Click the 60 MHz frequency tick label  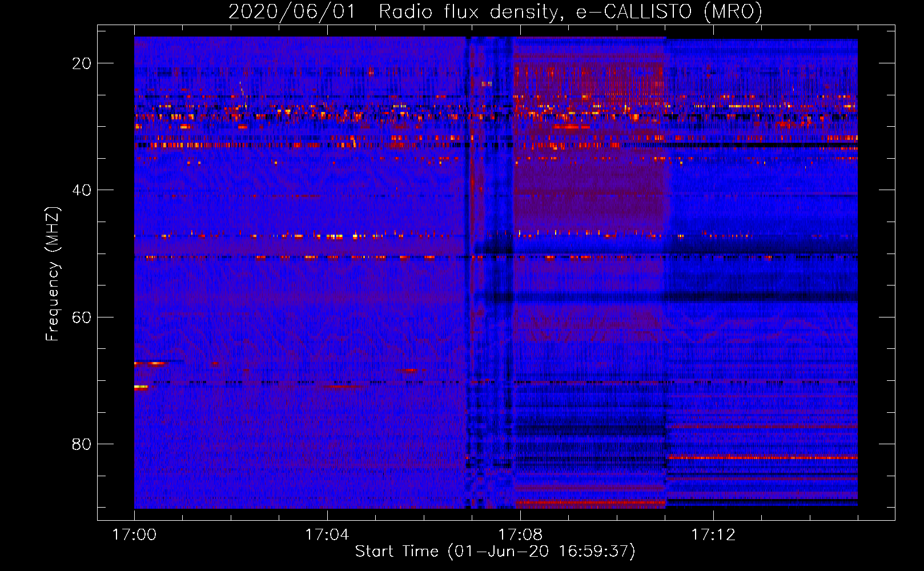coord(82,317)
